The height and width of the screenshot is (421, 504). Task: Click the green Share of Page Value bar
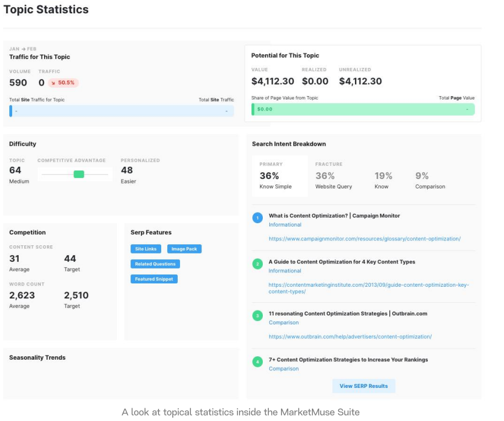pos(363,109)
